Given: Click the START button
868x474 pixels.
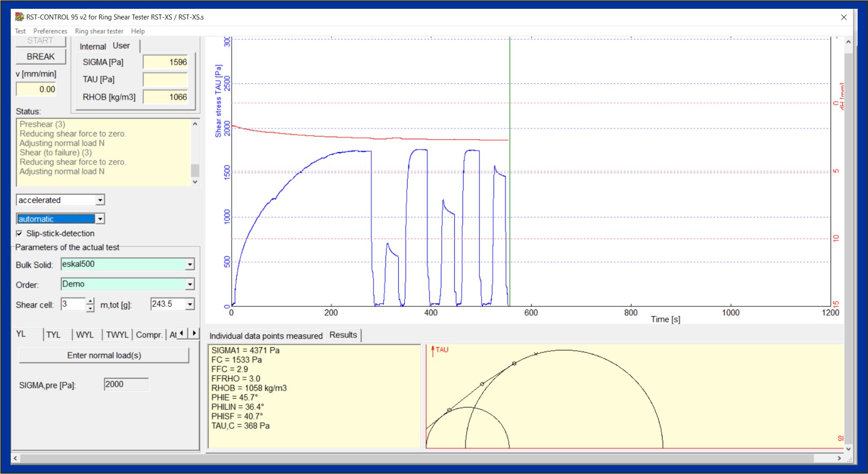Looking at the screenshot, I should 40,41.
